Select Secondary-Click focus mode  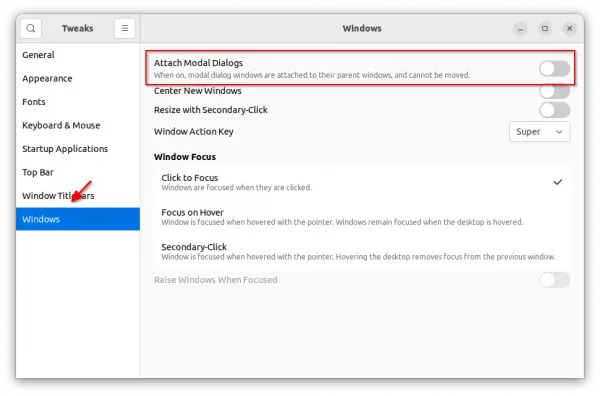point(362,251)
